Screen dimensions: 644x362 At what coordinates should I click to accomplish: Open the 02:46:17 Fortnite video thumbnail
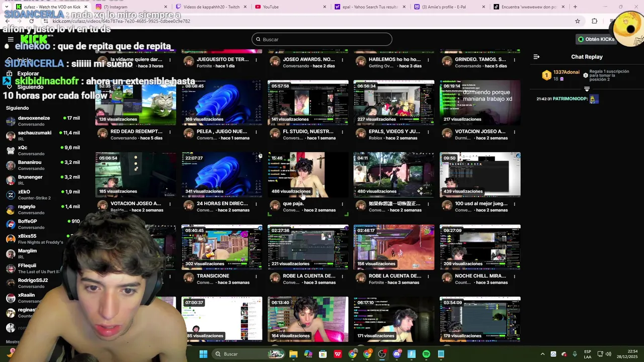coord(394,247)
